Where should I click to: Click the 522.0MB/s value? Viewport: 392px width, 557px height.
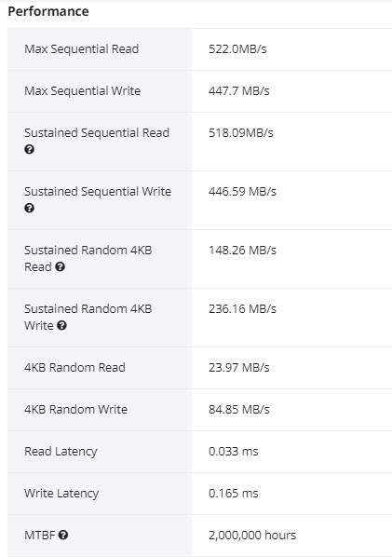coord(237,49)
